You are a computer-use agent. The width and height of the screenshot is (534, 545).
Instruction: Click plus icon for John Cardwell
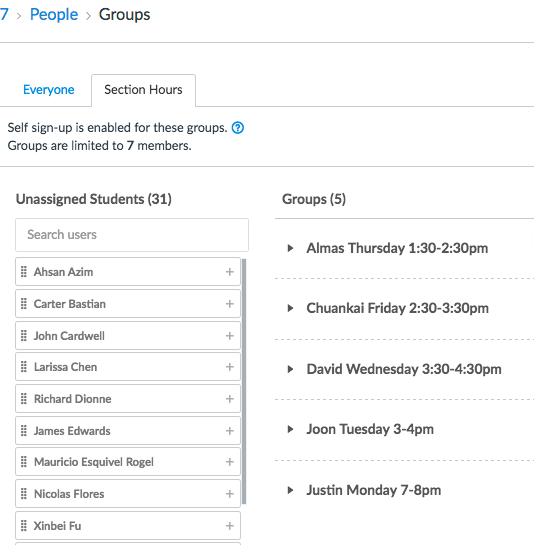click(x=229, y=336)
